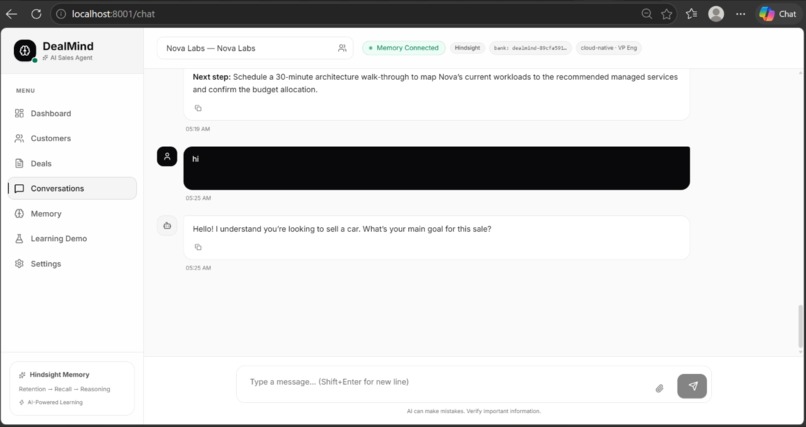The height and width of the screenshot is (427, 806).
Task: Click the browser profile avatar
Action: 716,14
